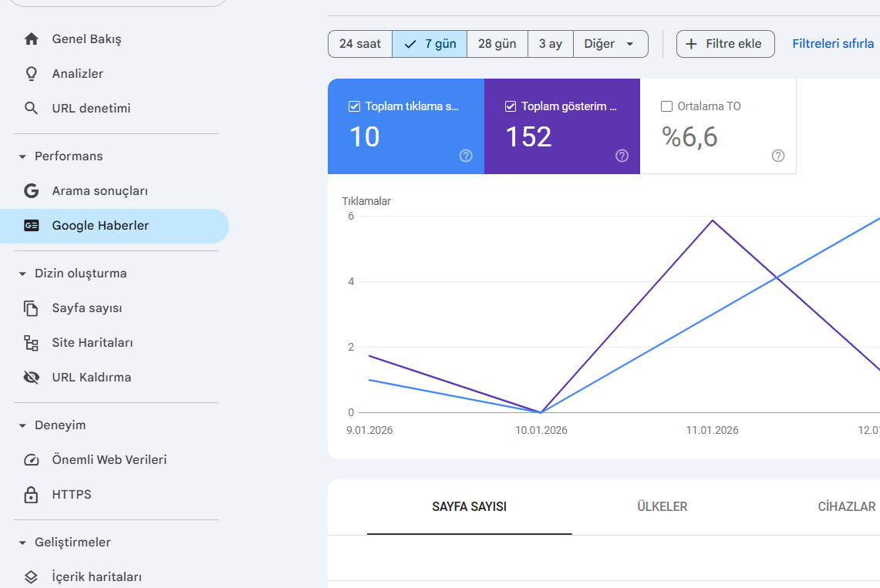The width and height of the screenshot is (880, 588).
Task: Click the Filtre ekle button
Action: click(x=725, y=44)
